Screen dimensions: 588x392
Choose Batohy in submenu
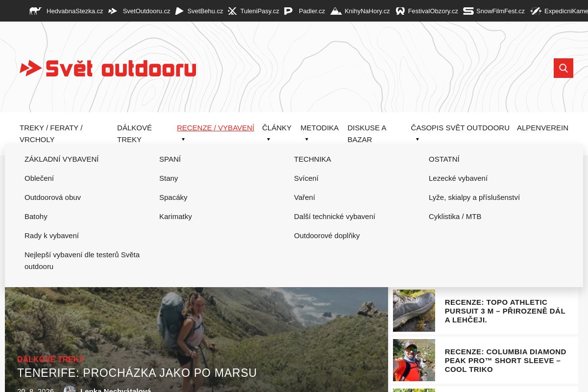(x=36, y=216)
